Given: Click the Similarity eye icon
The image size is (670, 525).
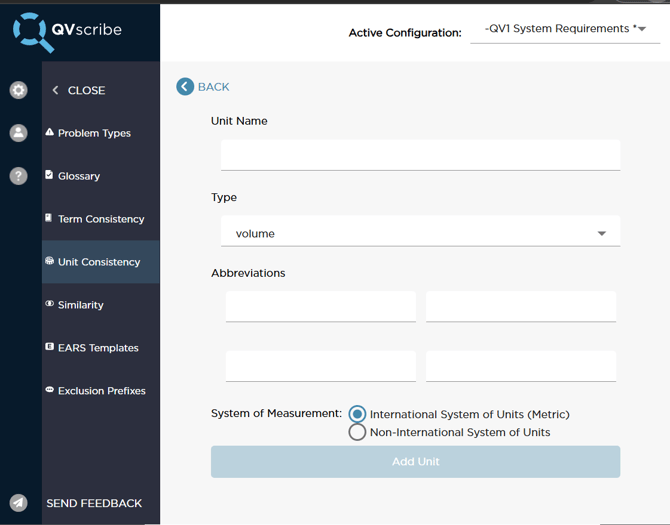Looking at the screenshot, I should click(49, 304).
